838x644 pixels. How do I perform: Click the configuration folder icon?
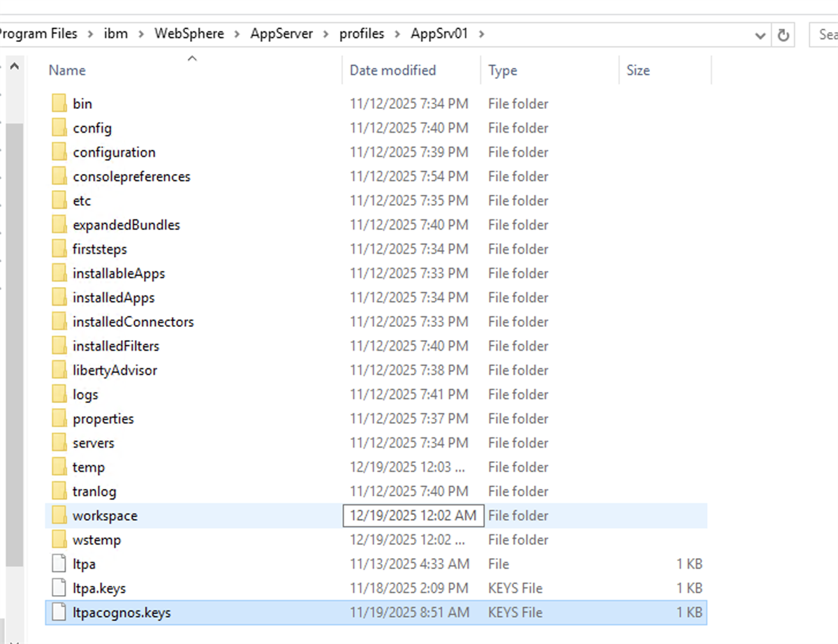point(59,152)
